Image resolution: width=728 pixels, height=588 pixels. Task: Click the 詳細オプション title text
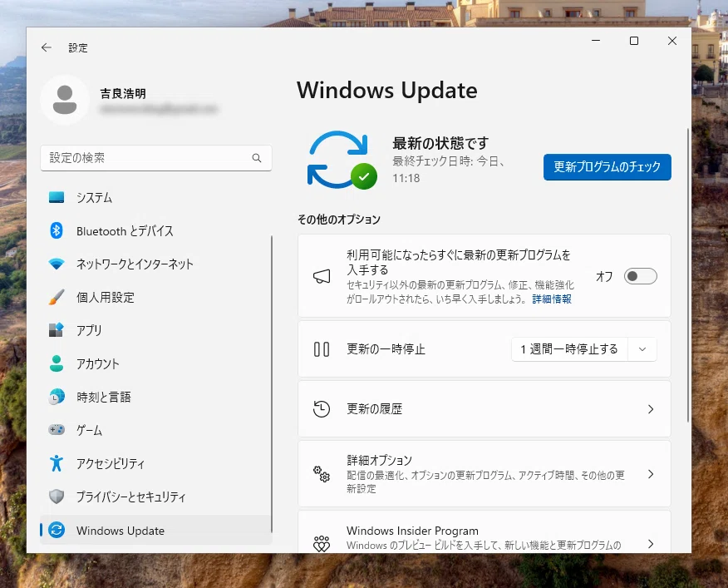(x=379, y=460)
